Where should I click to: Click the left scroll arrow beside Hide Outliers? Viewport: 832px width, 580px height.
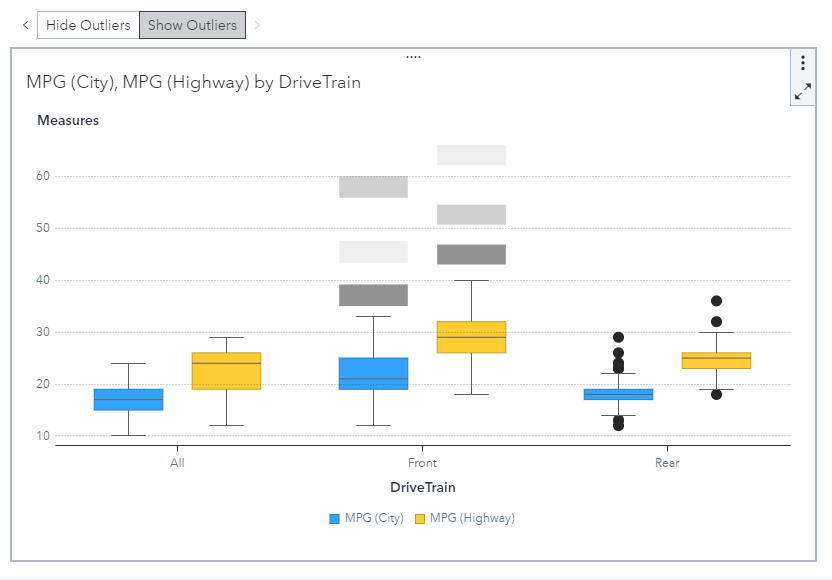[x=25, y=25]
